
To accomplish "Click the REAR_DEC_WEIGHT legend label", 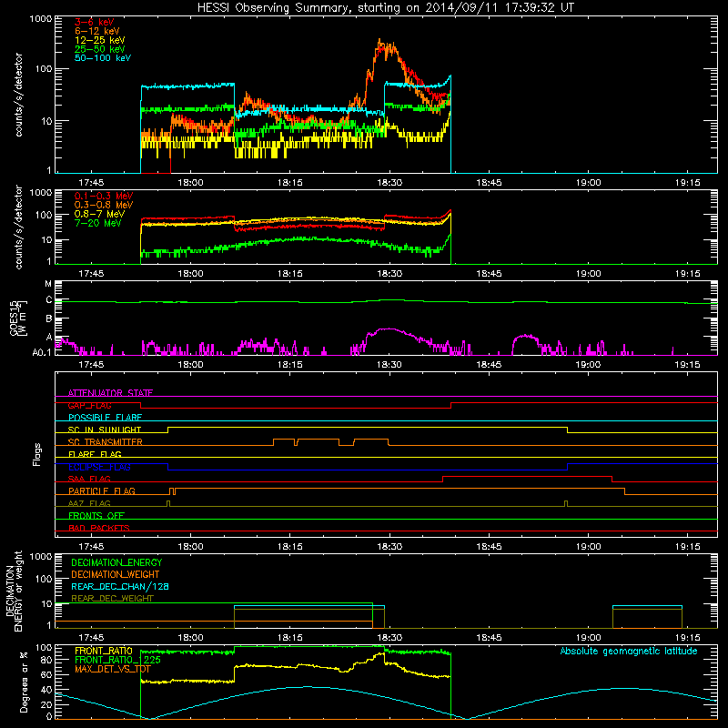I will coord(112,599).
